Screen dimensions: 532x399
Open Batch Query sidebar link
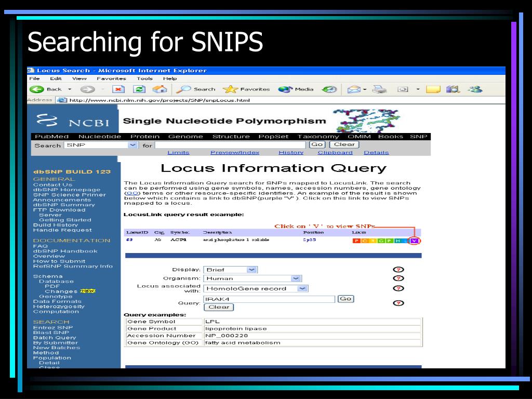coord(55,338)
